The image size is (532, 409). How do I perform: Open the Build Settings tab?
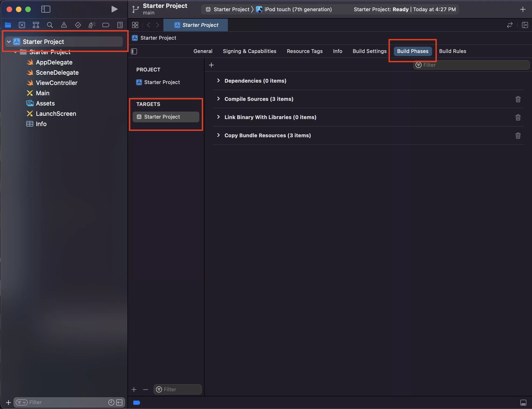pyautogui.click(x=370, y=51)
